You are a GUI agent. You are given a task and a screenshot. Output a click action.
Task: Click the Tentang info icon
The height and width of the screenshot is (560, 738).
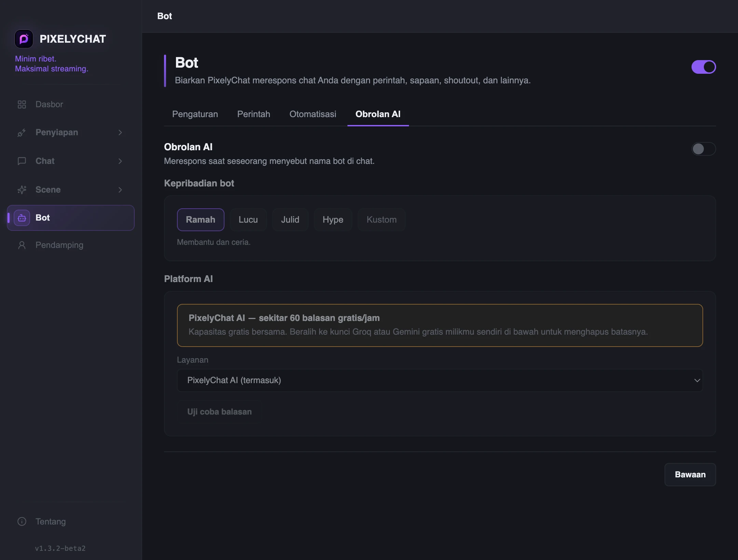[x=22, y=521]
